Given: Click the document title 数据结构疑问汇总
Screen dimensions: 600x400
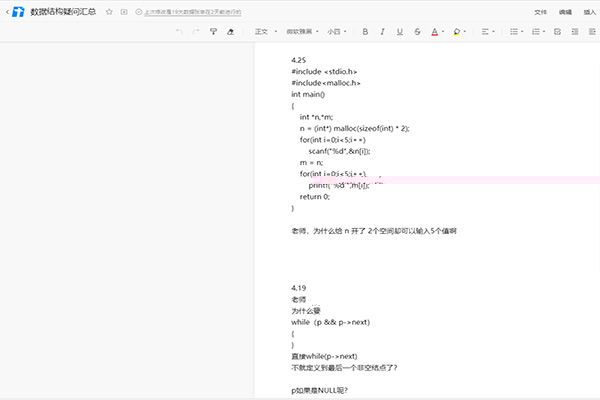Looking at the screenshot, I should pyautogui.click(x=64, y=12).
